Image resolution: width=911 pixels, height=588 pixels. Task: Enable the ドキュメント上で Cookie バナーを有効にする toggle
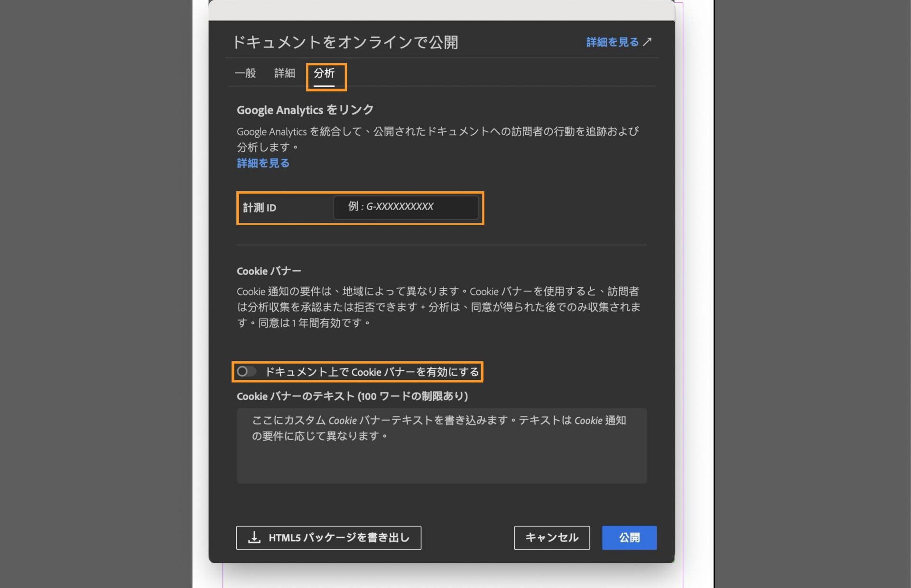[x=247, y=372]
